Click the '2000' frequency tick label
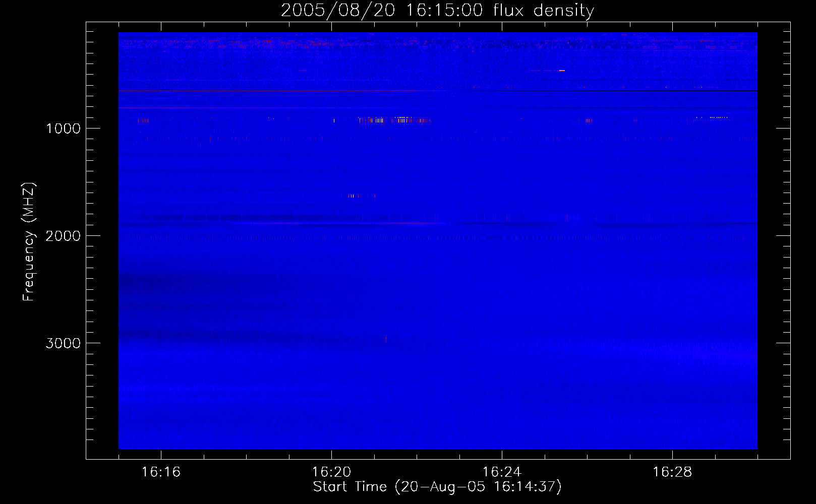 63,236
